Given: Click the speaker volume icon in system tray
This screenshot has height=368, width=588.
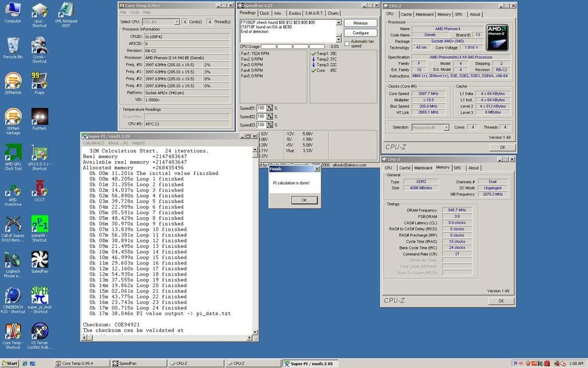Looking at the screenshot, I should (563, 363).
